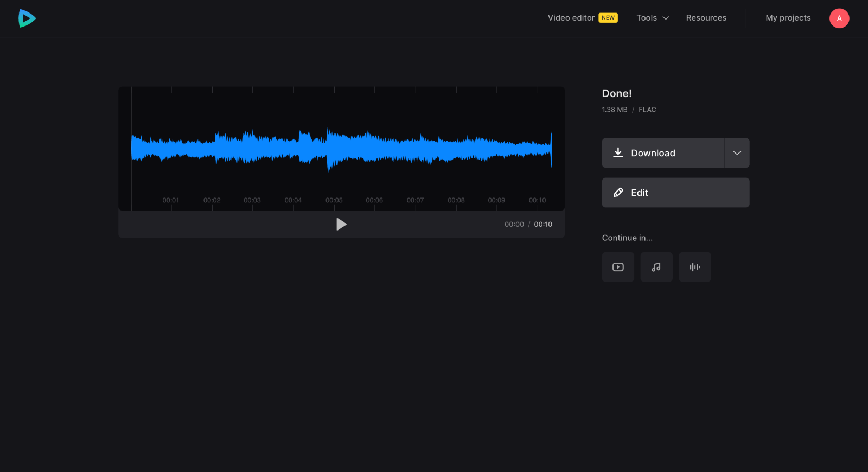Open the Video editor link
Viewport: 868px width, 472px height.
[571, 18]
